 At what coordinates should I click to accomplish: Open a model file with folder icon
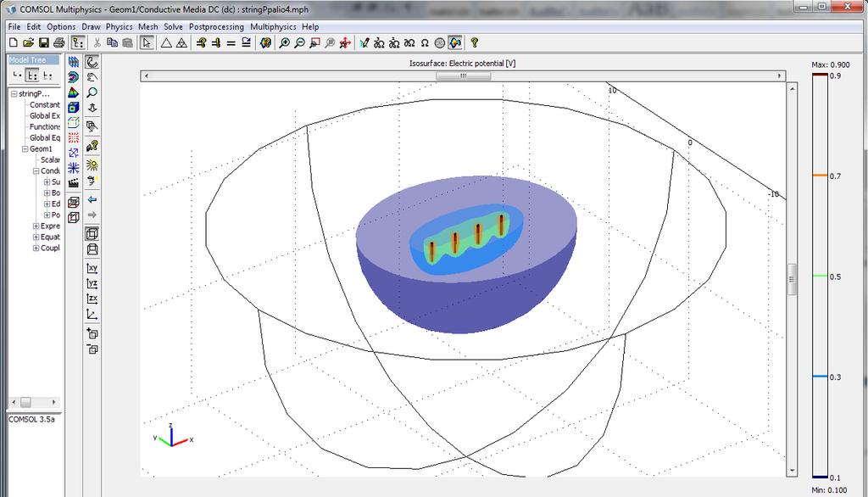[x=28, y=42]
